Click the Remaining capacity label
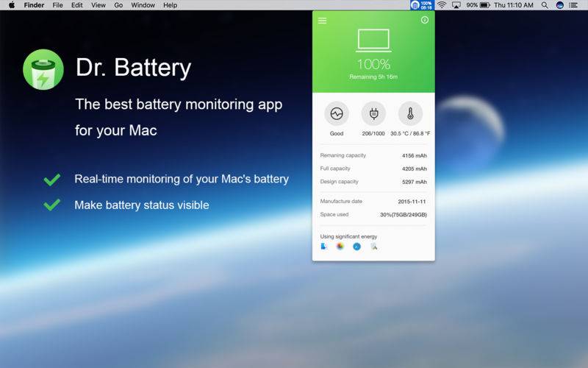Image resolution: width=588 pixels, height=368 pixels. (x=343, y=155)
